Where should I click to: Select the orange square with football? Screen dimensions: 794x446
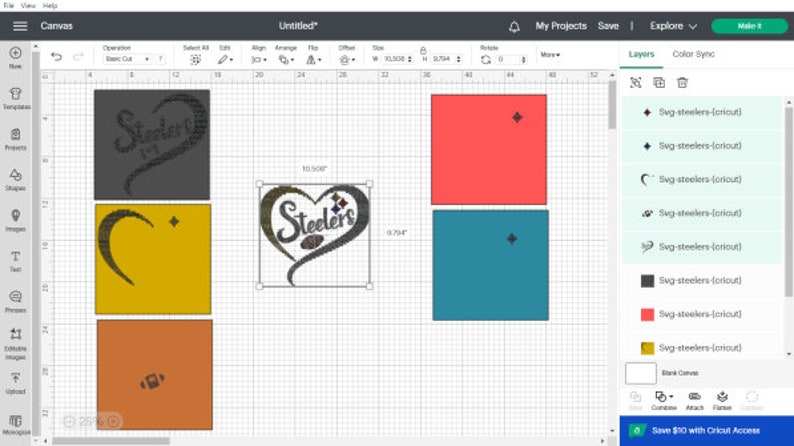click(x=154, y=375)
